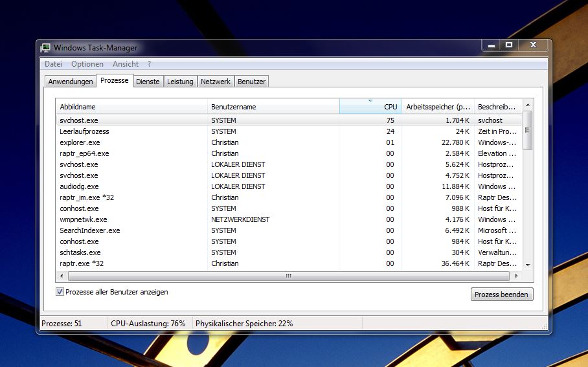588x367 pixels.
Task: Switch to the Anwendungen tab
Action: [71, 82]
